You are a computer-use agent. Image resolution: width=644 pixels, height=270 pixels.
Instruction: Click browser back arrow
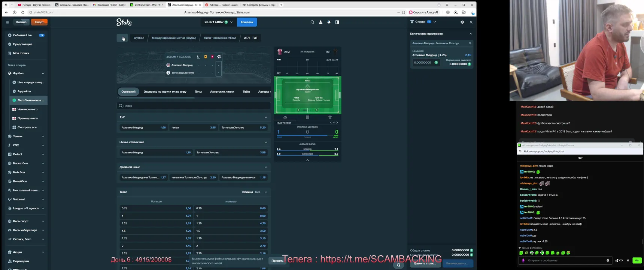(x=6, y=12)
